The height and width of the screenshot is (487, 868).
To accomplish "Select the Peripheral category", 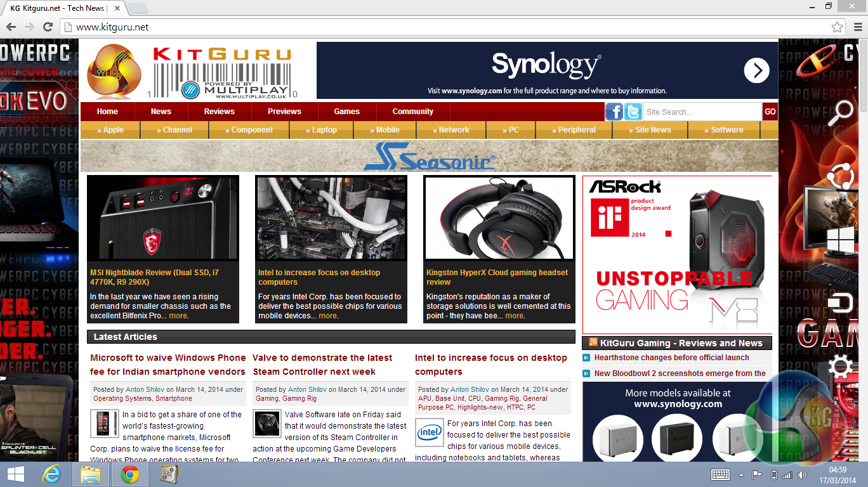I will (x=574, y=130).
